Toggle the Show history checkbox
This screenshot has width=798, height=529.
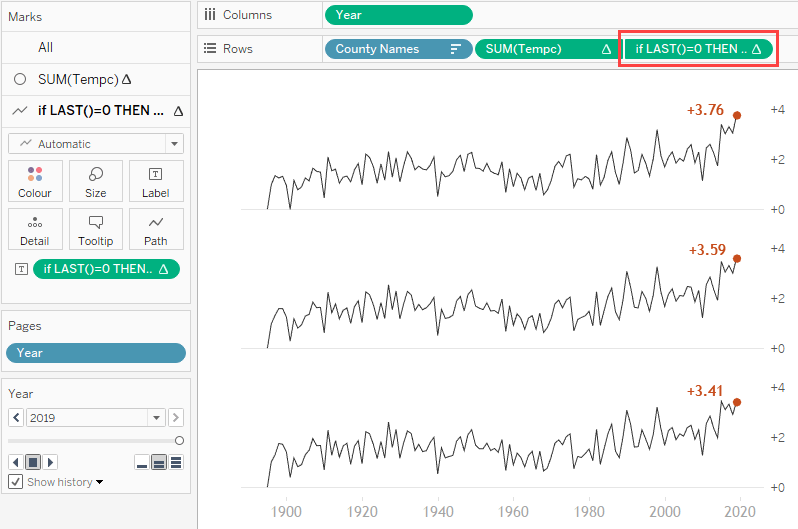(x=15, y=482)
